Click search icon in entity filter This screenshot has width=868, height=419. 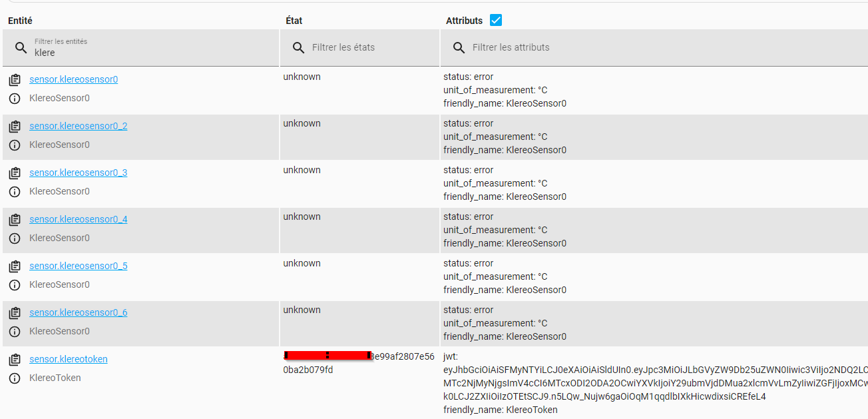[x=21, y=48]
